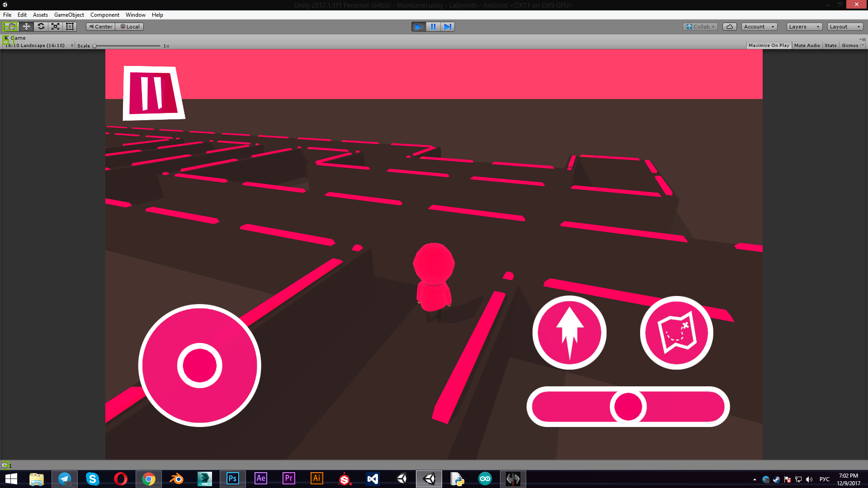The width and height of the screenshot is (868, 488).
Task: Open the Layout dropdown
Action: (844, 27)
